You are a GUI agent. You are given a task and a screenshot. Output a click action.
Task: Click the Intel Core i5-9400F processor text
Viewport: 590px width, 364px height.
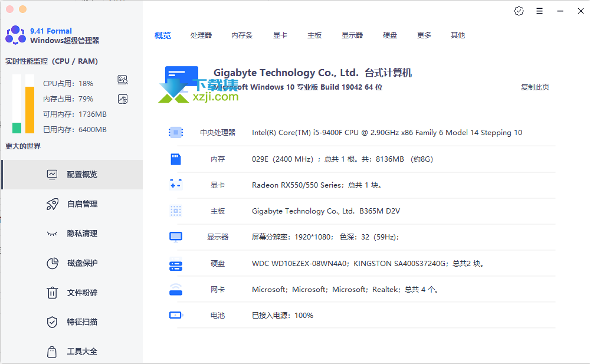tap(387, 133)
